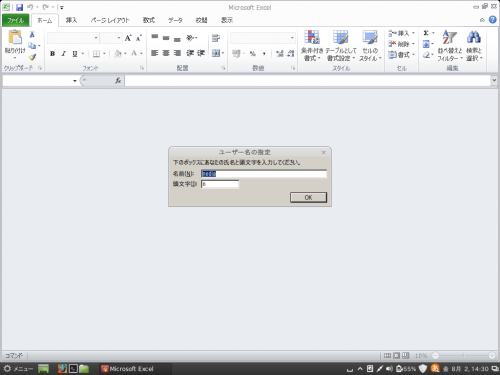Click the Find and Select binoculars icon
This screenshot has height=375, width=500.
474,37
